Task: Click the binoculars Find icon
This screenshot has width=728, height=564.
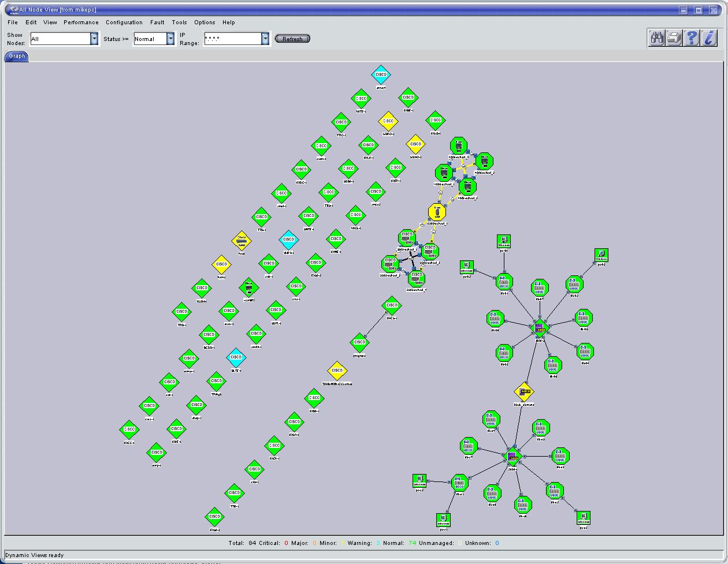Action: (x=656, y=38)
